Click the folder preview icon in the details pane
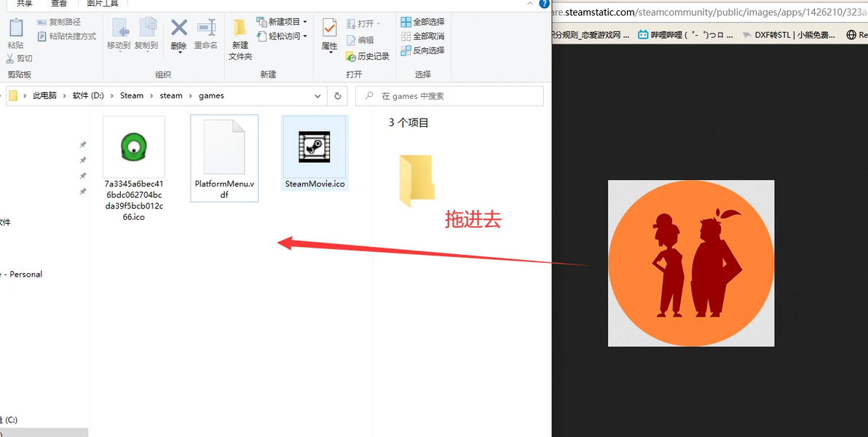This screenshot has width=868, height=437. click(417, 181)
